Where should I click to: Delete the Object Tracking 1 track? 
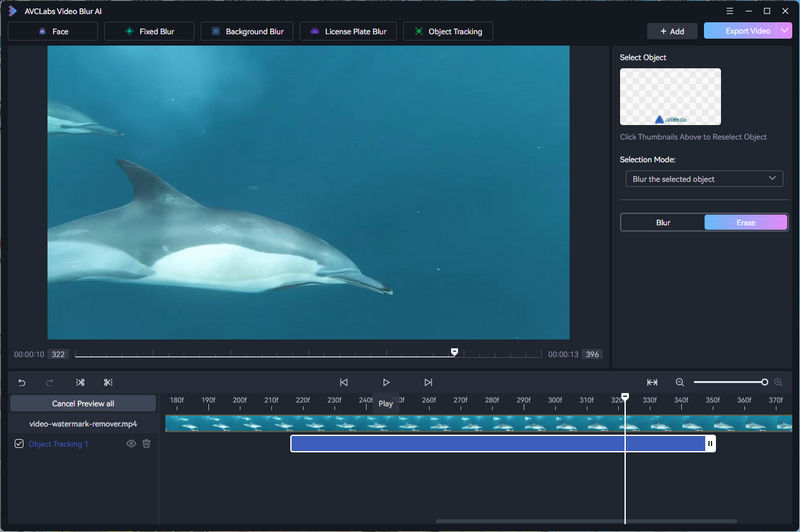click(147, 443)
